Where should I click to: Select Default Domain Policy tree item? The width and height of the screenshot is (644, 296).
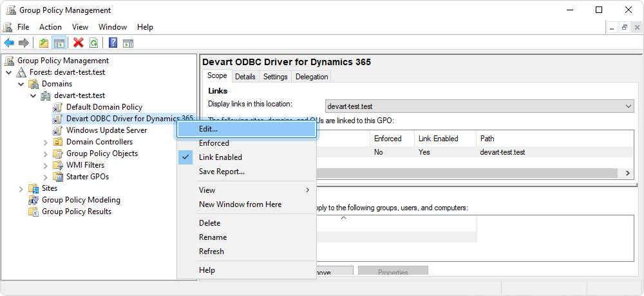pyautogui.click(x=104, y=107)
